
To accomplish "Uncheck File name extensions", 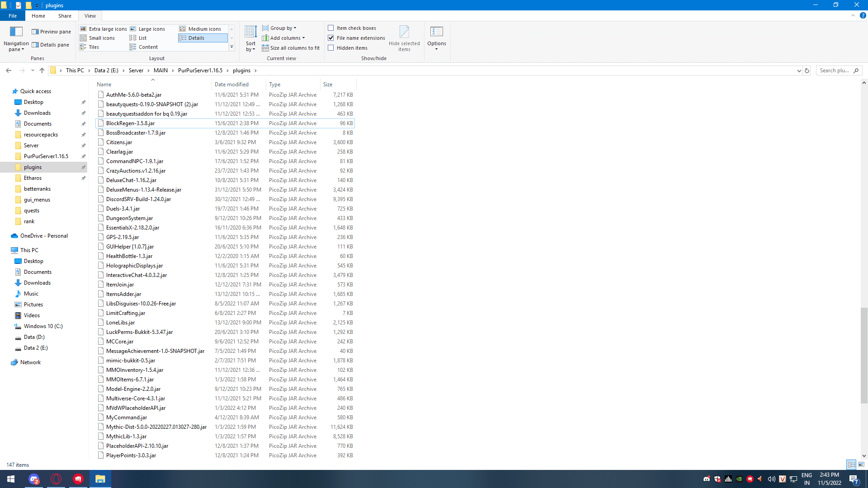I will [331, 38].
